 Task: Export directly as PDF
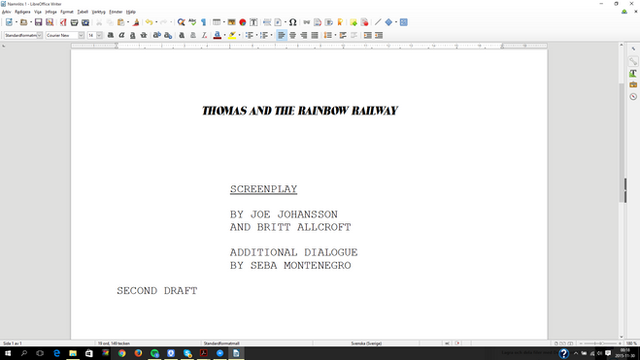point(63,22)
